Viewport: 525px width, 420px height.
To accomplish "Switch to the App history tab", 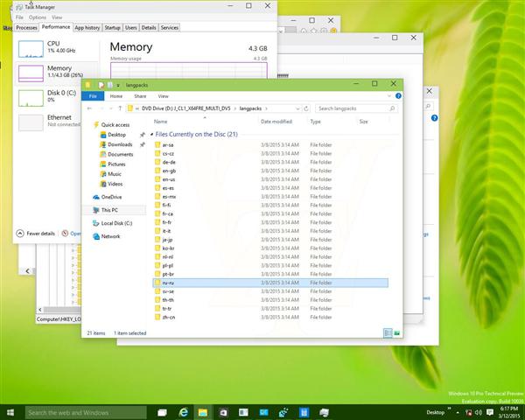I will (x=87, y=28).
